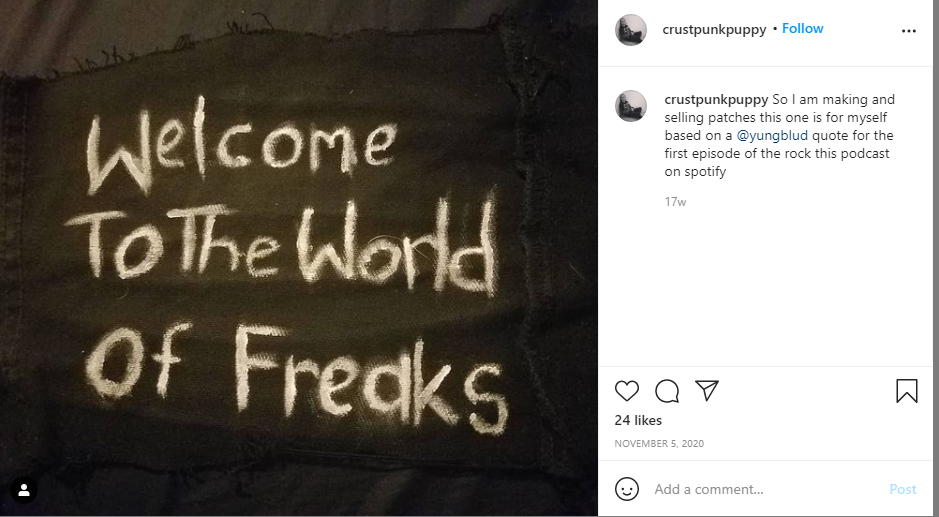Open the November 5, 2020 date link
The width and height of the screenshot is (939, 517).
pos(659,443)
